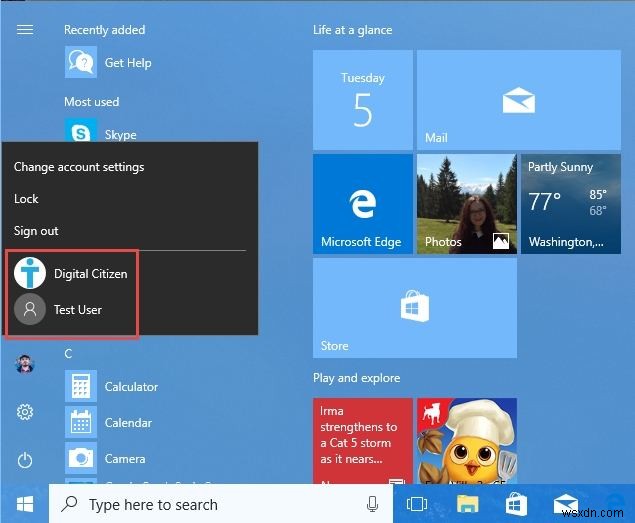Open the Calculator app icon
635x523 pixels.
point(81,386)
